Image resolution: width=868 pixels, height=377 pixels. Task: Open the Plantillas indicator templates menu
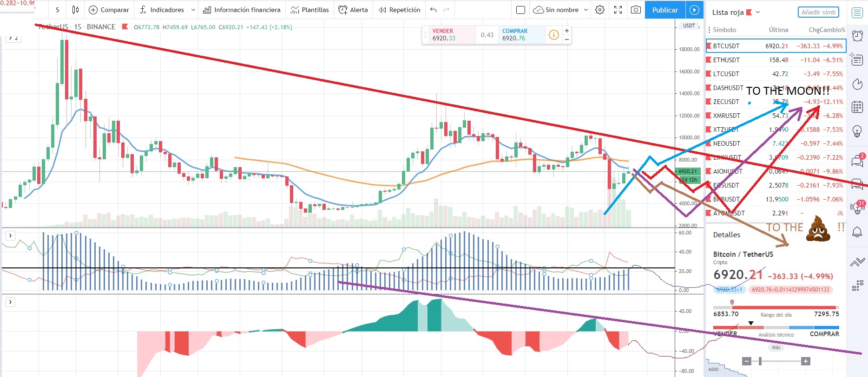[309, 10]
